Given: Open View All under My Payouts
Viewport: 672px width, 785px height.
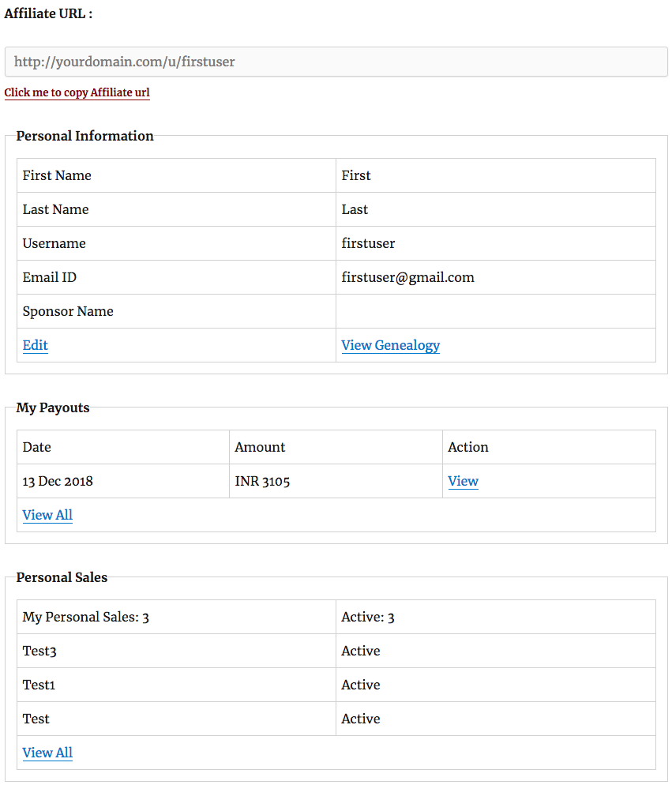Looking at the screenshot, I should (x=47, y=515).
